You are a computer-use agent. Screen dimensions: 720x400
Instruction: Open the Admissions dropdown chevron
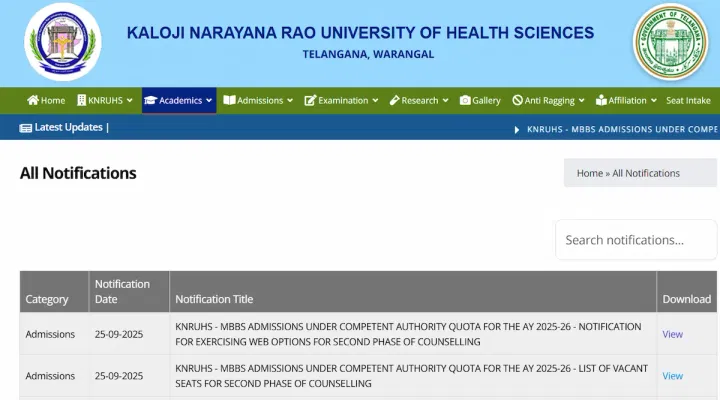point(290,101)
